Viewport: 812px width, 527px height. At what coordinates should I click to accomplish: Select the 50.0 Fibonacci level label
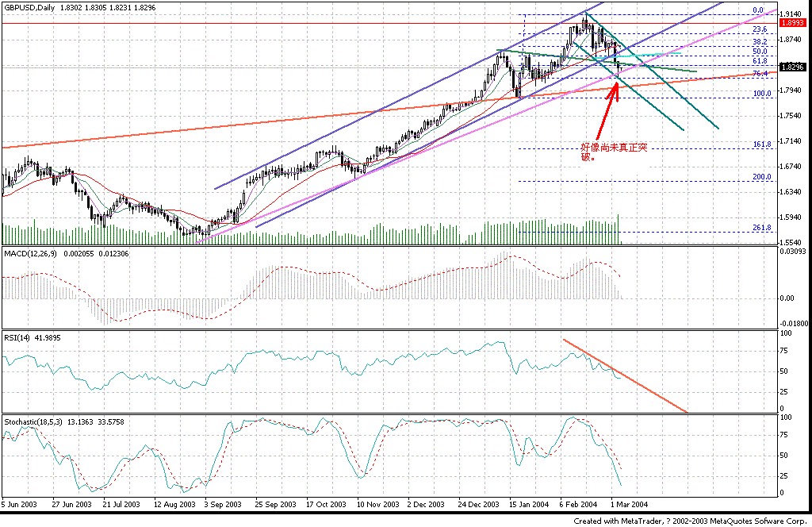point(760,52)
